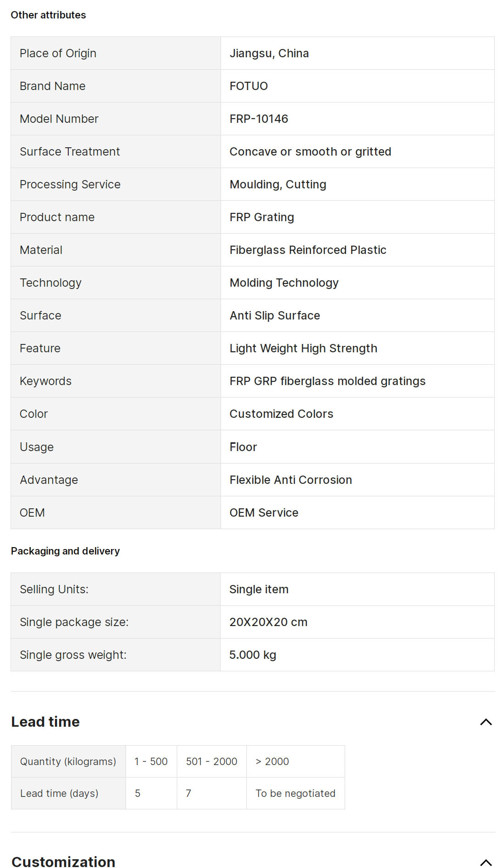Click the Customization heading
This screenshot has height=868, width=502.
point(63,862)
